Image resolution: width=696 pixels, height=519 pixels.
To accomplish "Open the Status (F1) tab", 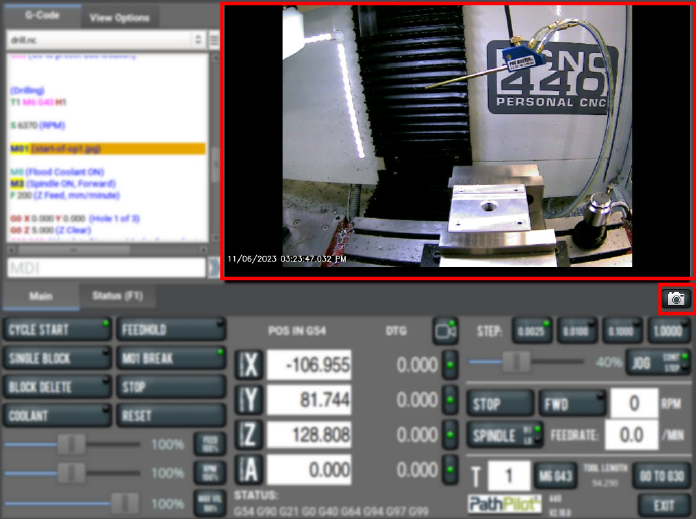I will tap(117, 296).
